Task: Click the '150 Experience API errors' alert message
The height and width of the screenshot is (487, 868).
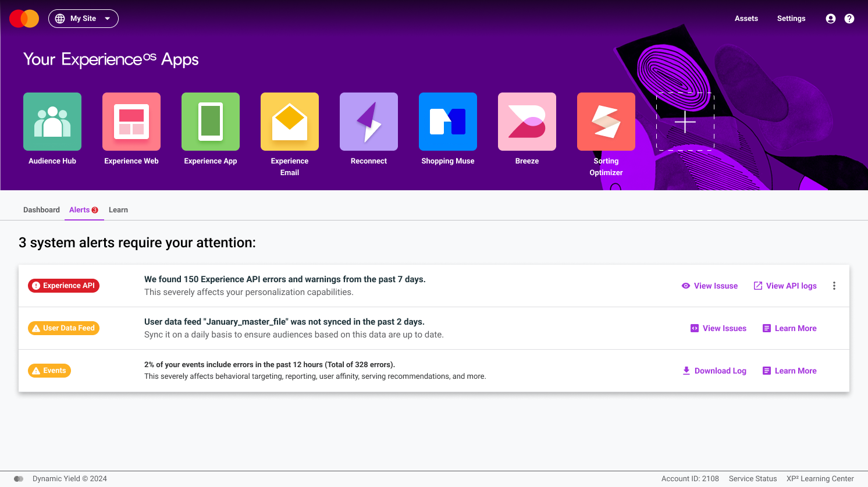Action: coord(285,279)
